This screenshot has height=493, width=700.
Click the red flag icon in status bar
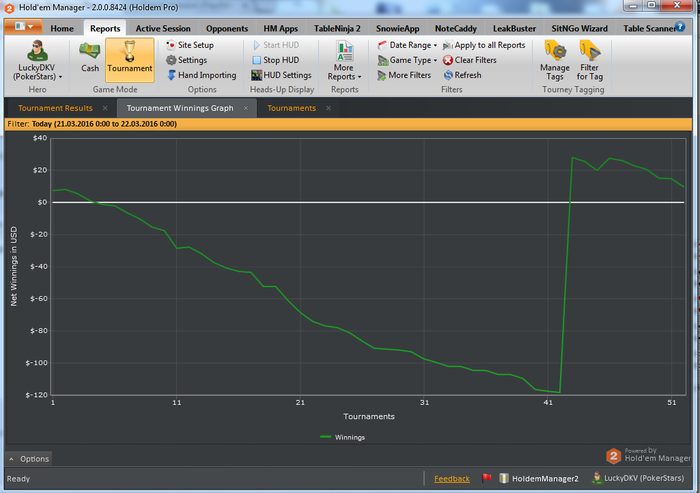487,478
